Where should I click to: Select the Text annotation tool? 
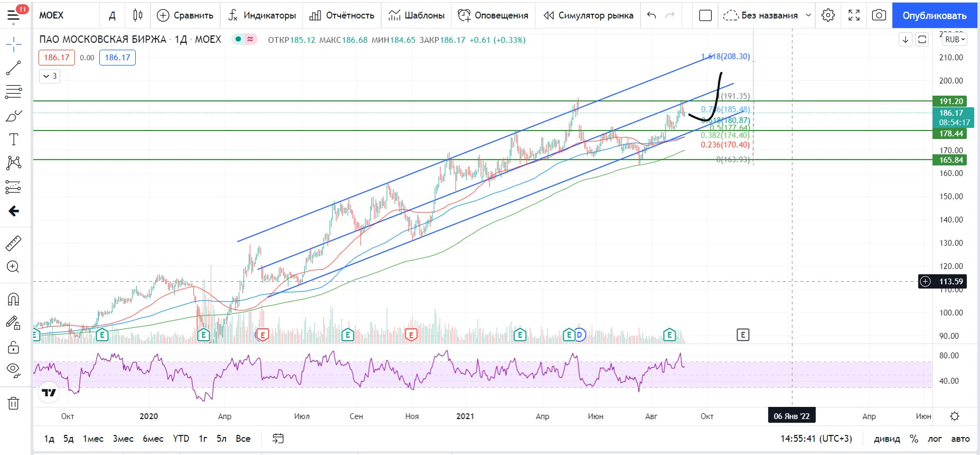pyautogui.click(x=13, y=140)
